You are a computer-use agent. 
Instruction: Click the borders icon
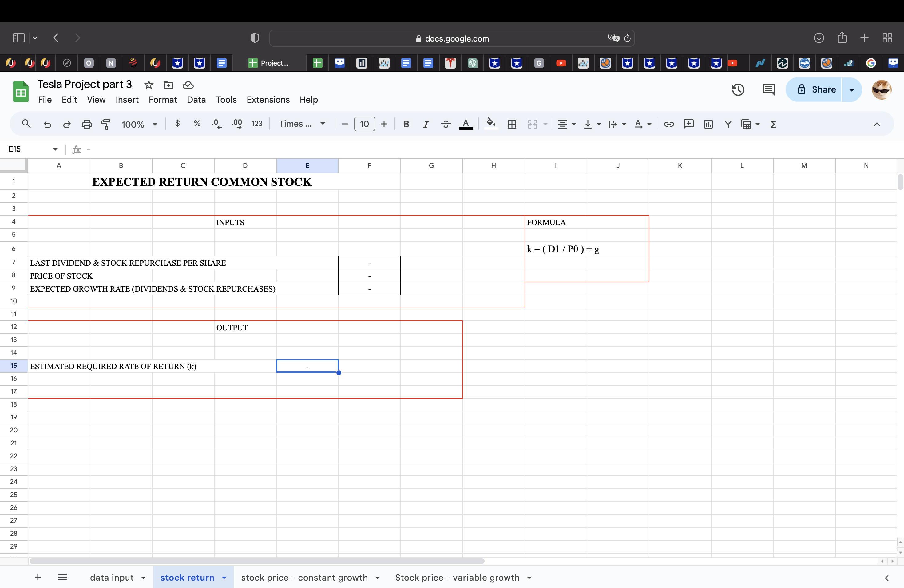pyautogui.click(x=512, y=124)
